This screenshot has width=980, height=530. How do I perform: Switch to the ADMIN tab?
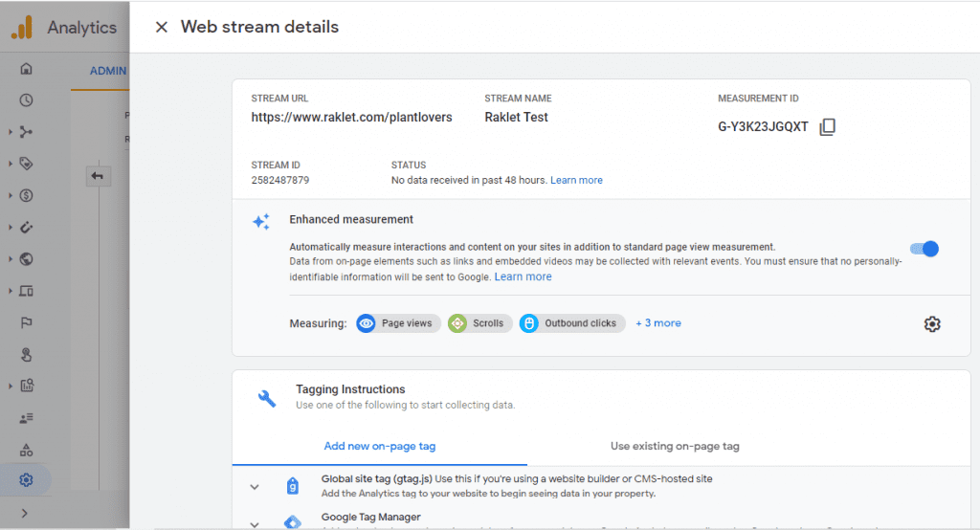tap(107, 71)
